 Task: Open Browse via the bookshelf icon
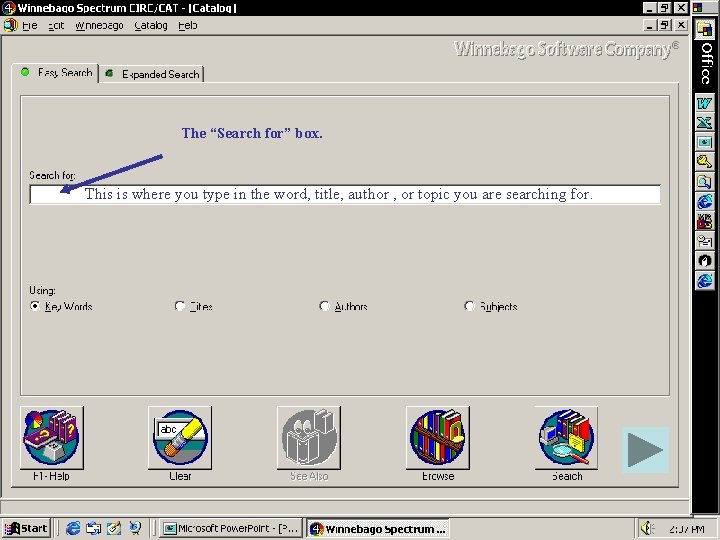(438, 438)
